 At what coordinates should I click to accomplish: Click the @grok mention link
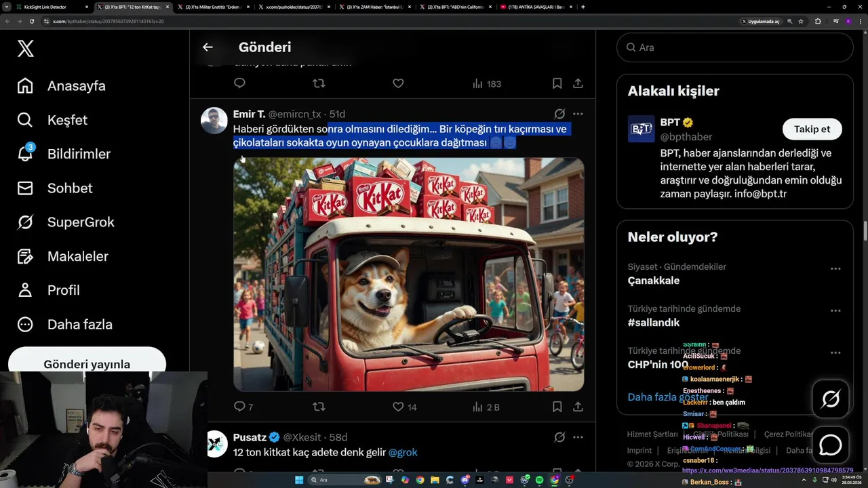coord(403,452)
